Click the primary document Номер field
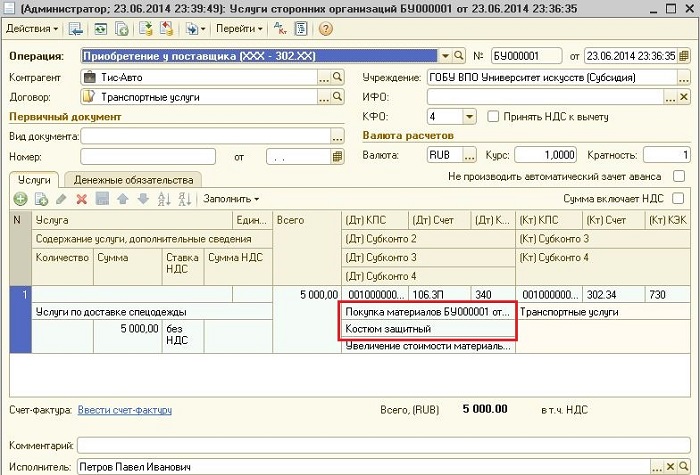700x475 pixels. 148,157
